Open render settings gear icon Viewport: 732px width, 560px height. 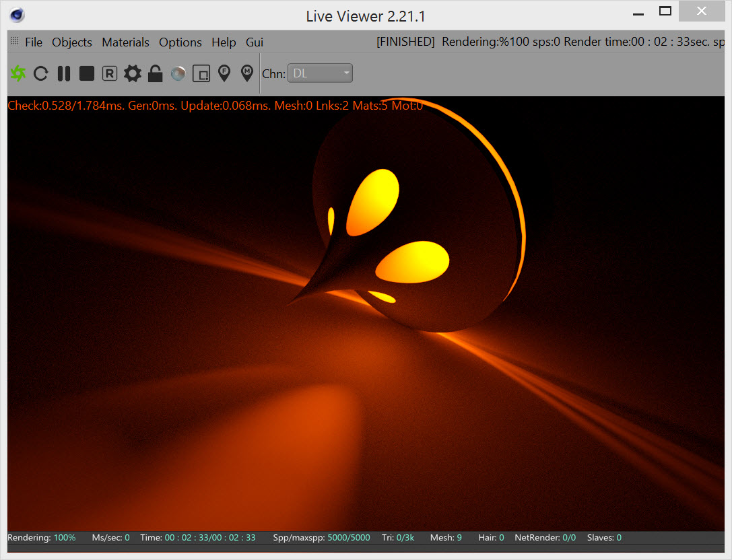click(x=133, y=73)
